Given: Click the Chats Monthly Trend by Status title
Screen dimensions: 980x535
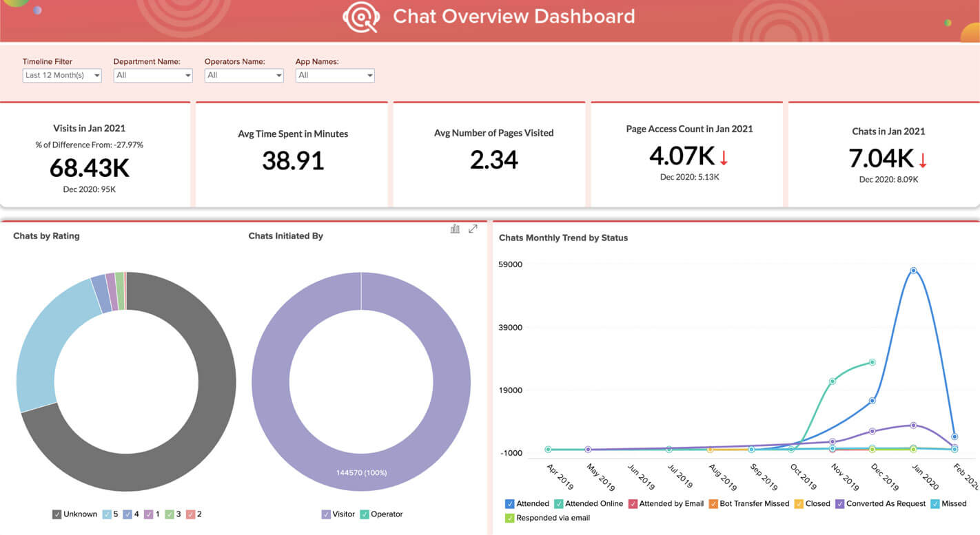Looking at the screenshot, I should [x=564, y=238].
